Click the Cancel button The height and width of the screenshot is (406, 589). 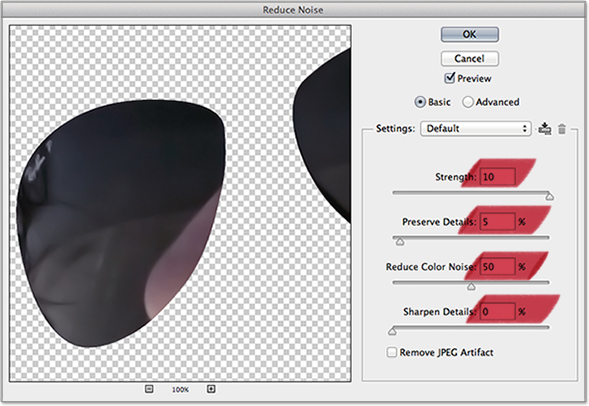pos(470,59)
